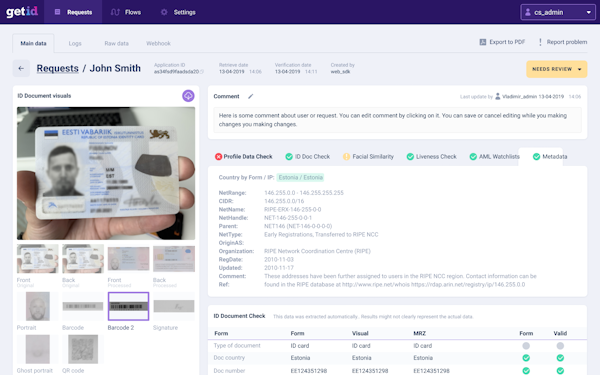The width and height of the screenshot is (600, 375).
Task: Open the cs_admin user dropdown
Action: click(x=558, y=12)
